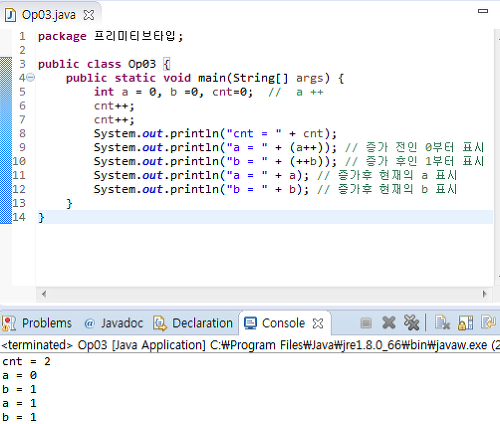The image size is (500, 424).
Task: Click class name 'Op03' on line 3
Action: tap(142, 64)
